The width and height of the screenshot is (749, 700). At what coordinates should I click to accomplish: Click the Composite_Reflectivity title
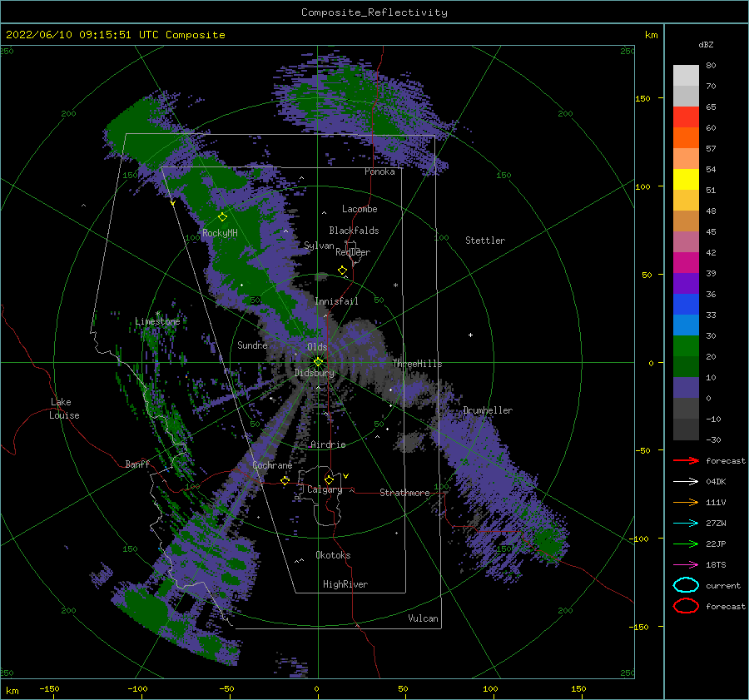click(x=374, y=12)
